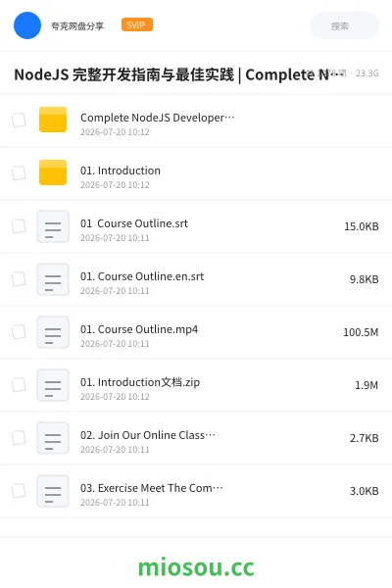This screenshot has height=588, width=392.
Task: Click the 1.9M file size
Action: coord(367,385)
